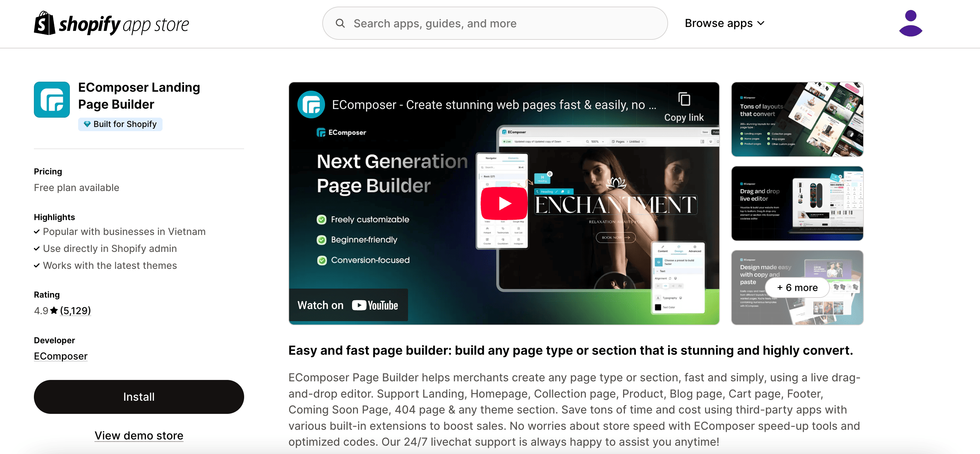
Task: Click the EComposer Landing Page Builder heading
Action: tap(139, 96)
